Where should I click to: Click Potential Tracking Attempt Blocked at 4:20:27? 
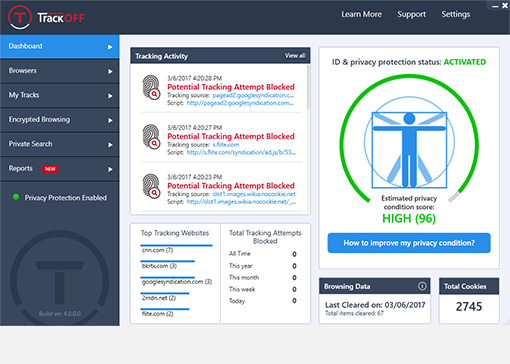231,136
